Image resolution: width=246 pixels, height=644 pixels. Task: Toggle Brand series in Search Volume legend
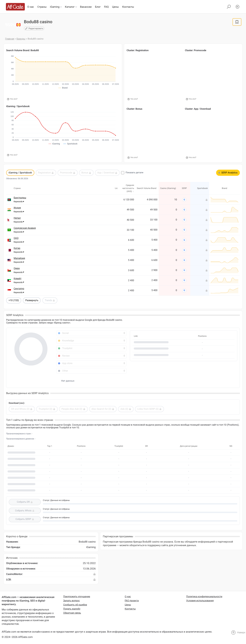tap(63, 88)
